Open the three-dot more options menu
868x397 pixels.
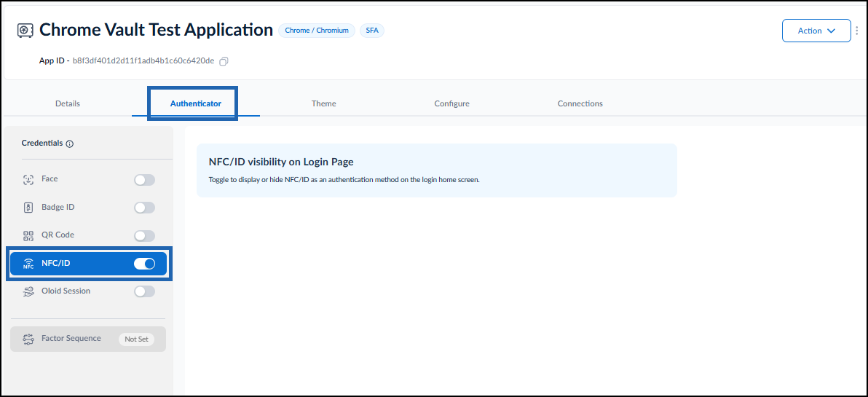858,31
